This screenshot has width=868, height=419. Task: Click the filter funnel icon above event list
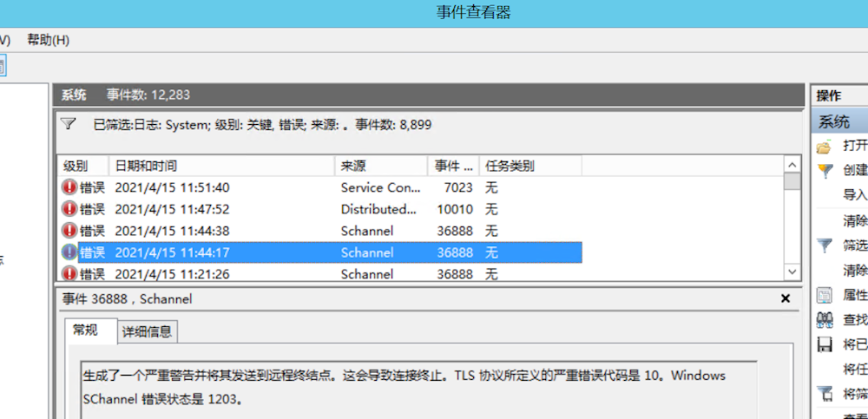point(69,124)
